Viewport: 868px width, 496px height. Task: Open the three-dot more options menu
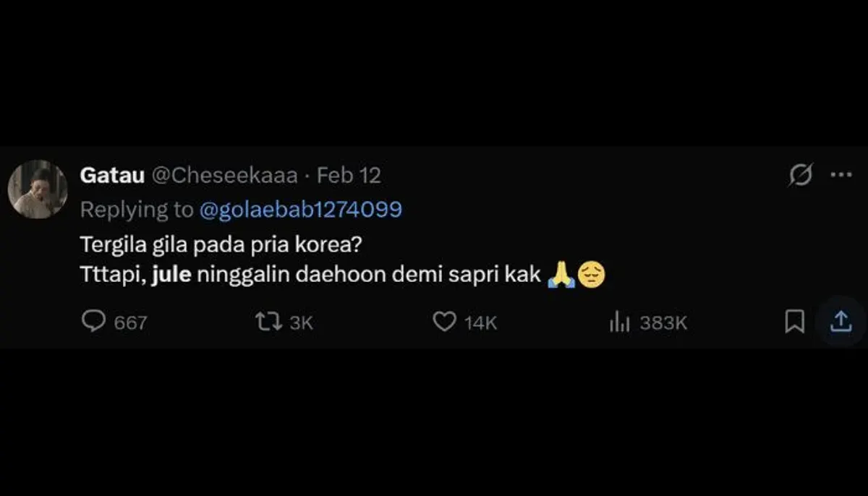coord(841,175)
